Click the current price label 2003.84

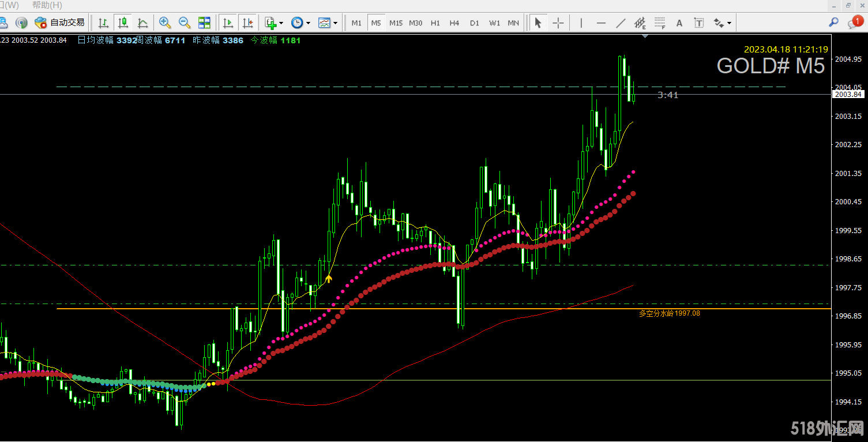click(x=848, y=95)
